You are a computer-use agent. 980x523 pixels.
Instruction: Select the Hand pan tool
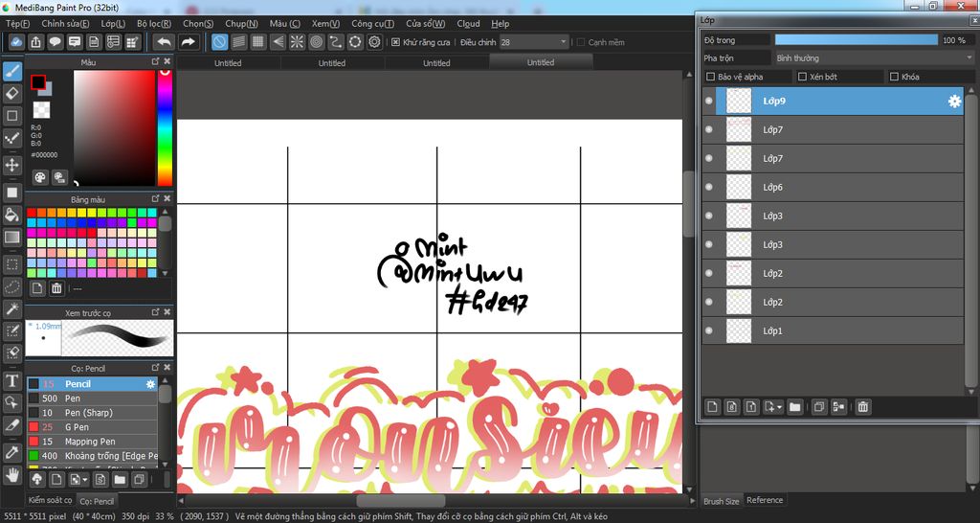pos(11,474)
